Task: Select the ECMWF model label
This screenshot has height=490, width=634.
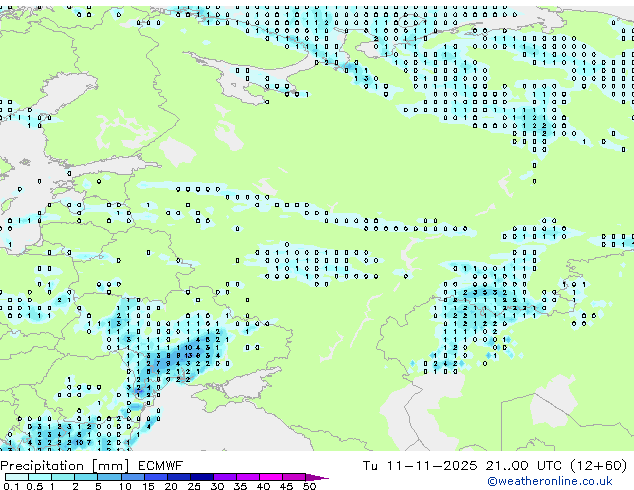Action: [160, 466]
